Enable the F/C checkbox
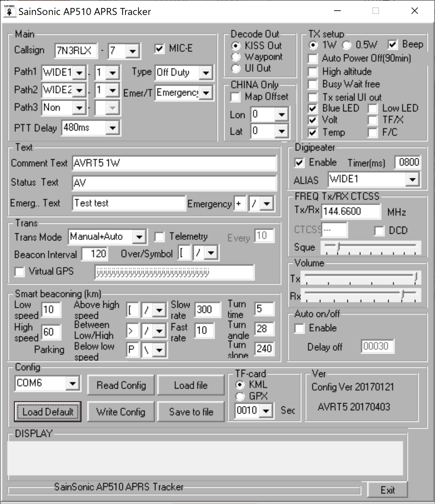 point(373,132)
